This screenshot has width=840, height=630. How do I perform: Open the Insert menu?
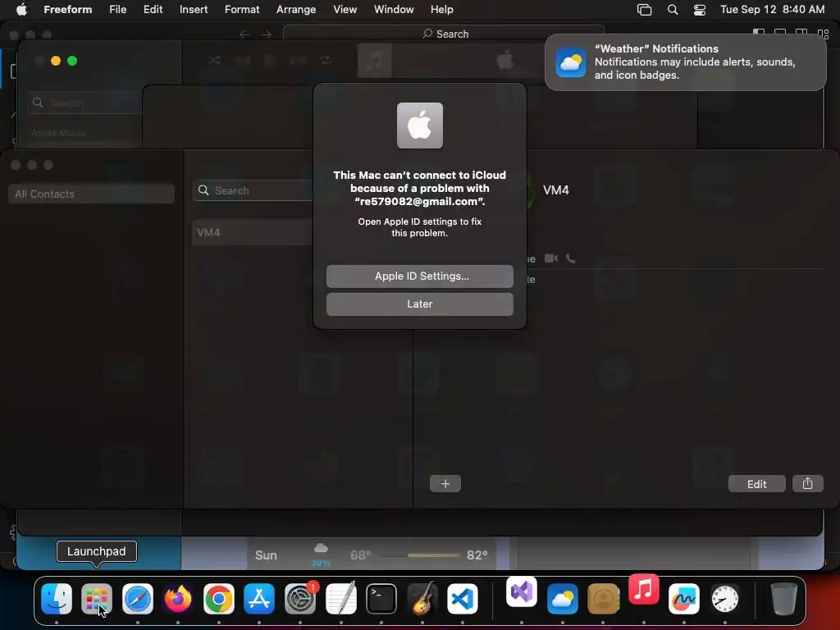pos(194,10)
